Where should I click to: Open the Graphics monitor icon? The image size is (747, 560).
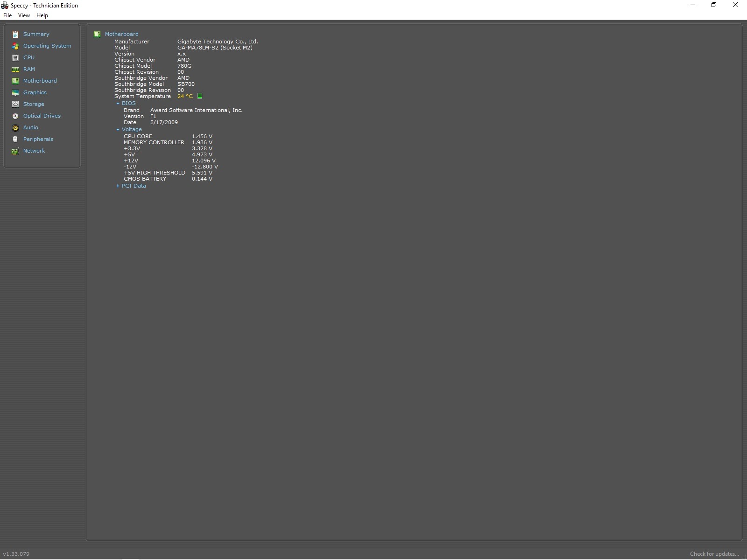click(x=15, y=92)
